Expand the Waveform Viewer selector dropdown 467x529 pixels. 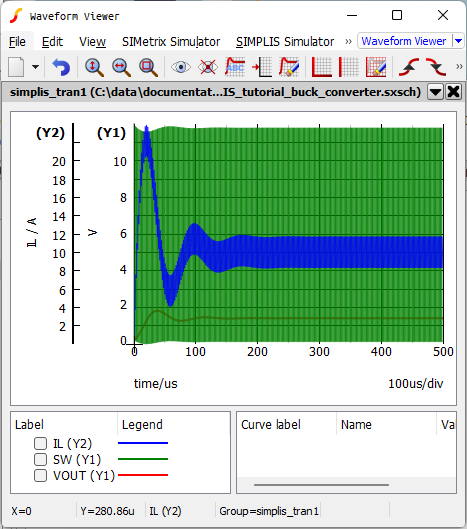(458, 41)
